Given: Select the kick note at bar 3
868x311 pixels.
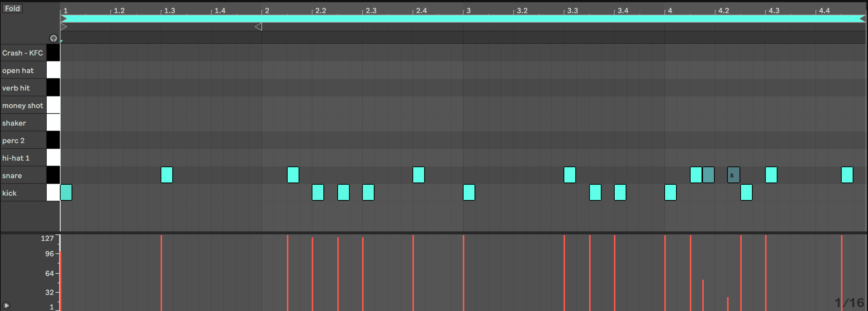Looking at the screenshot, I should 469,192.
